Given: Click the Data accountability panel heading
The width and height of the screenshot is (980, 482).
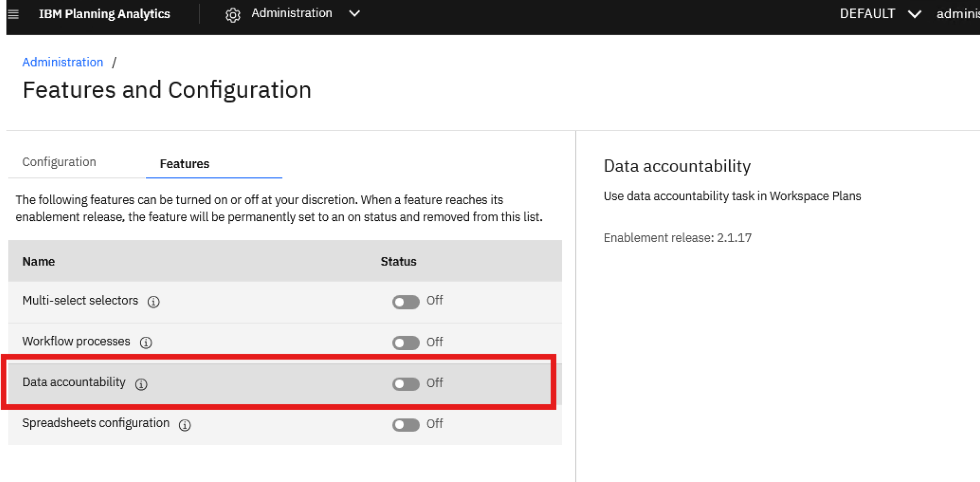Looking at the screenshot, I should 677,166.
